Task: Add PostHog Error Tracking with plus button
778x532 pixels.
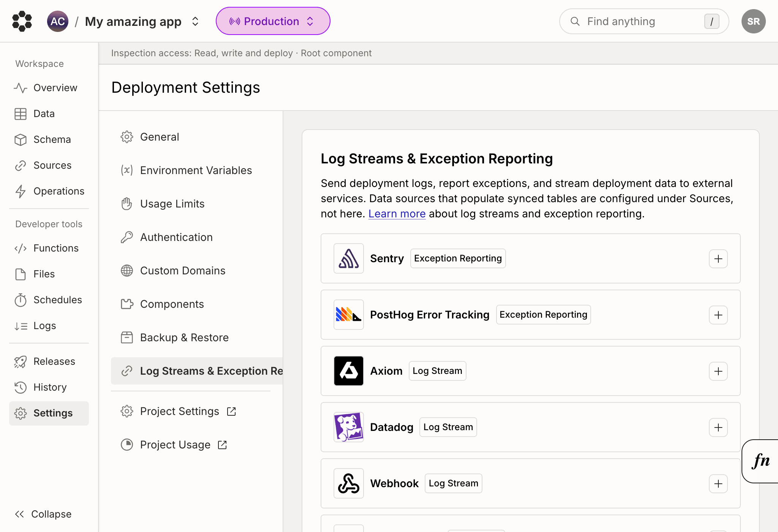Action: [718, 315]
